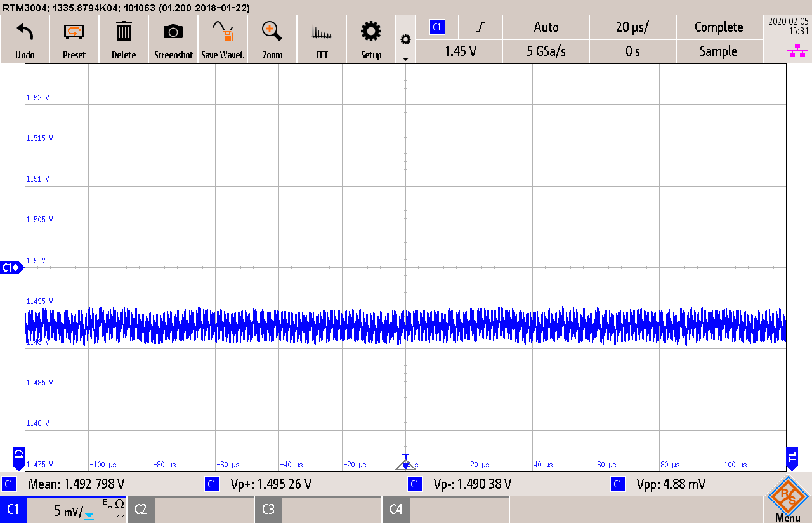The image size is (812, 523).
Task: Select the Mean 1.492 798 V measurement
Action: coord(76,484)
